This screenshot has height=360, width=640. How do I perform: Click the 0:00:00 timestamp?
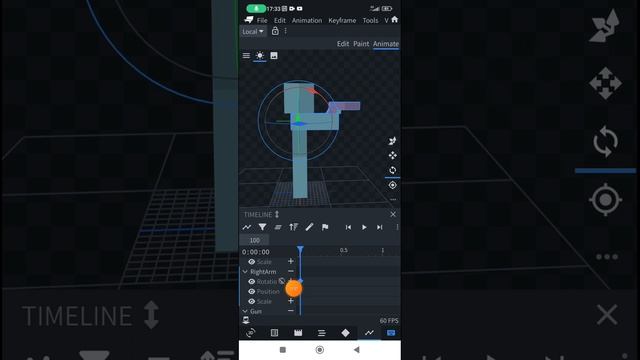coord(256,252)
